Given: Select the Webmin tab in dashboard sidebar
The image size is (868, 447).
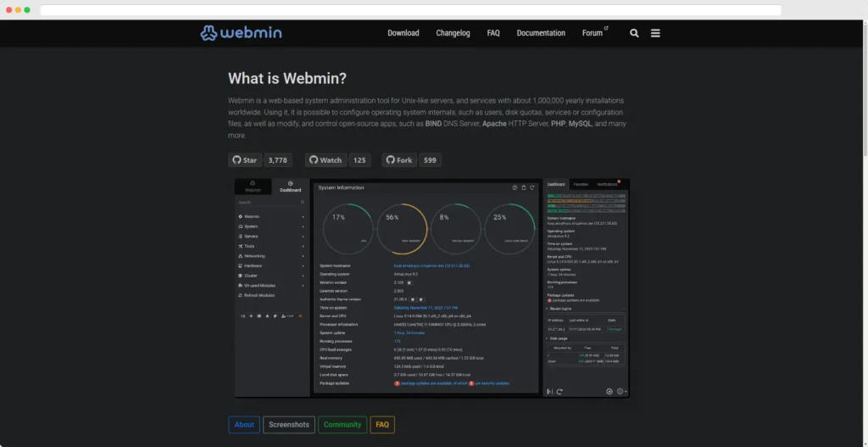Looking at the screenshot, I should (253, 186).
